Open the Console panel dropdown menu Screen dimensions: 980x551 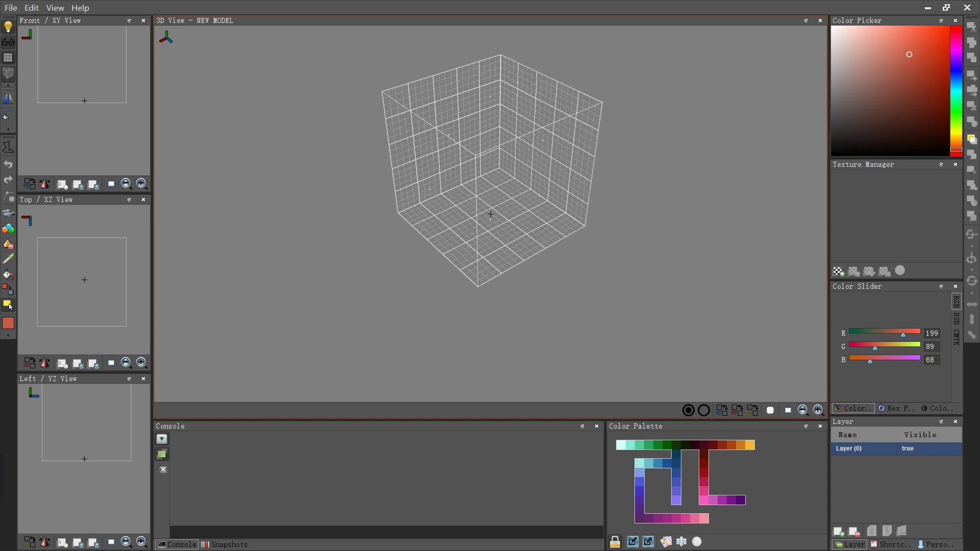click(x=162, y=439)
